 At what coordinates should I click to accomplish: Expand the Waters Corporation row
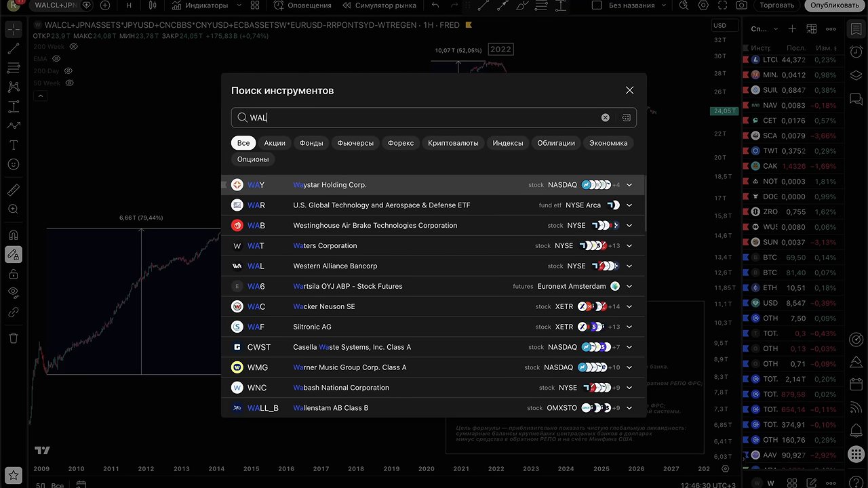[x=629, y=246]
